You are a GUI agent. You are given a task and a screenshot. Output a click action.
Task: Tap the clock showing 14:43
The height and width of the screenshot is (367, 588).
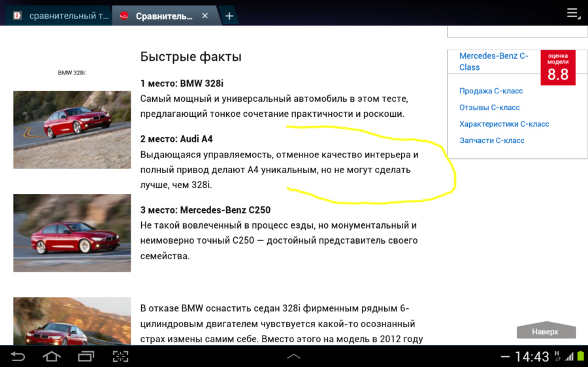click(531, 357)
